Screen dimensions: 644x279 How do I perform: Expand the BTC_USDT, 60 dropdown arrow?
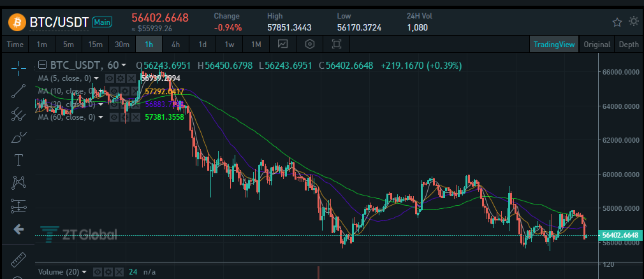point(124,65)
